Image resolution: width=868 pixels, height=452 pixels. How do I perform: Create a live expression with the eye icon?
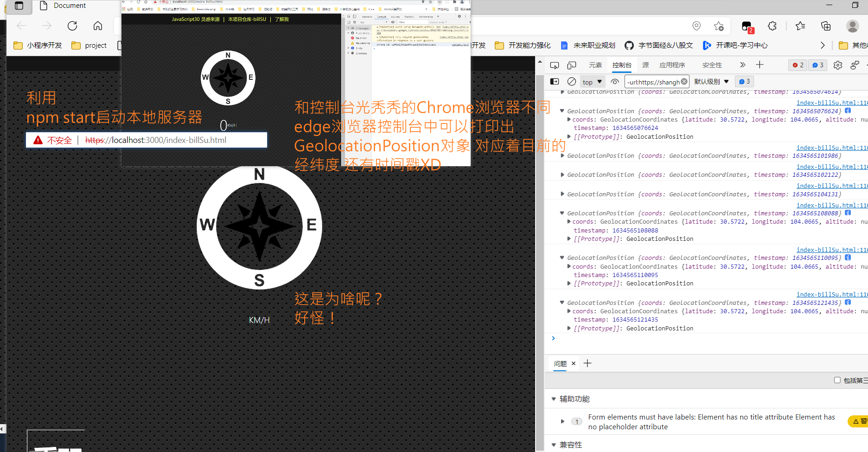(615, 82)
